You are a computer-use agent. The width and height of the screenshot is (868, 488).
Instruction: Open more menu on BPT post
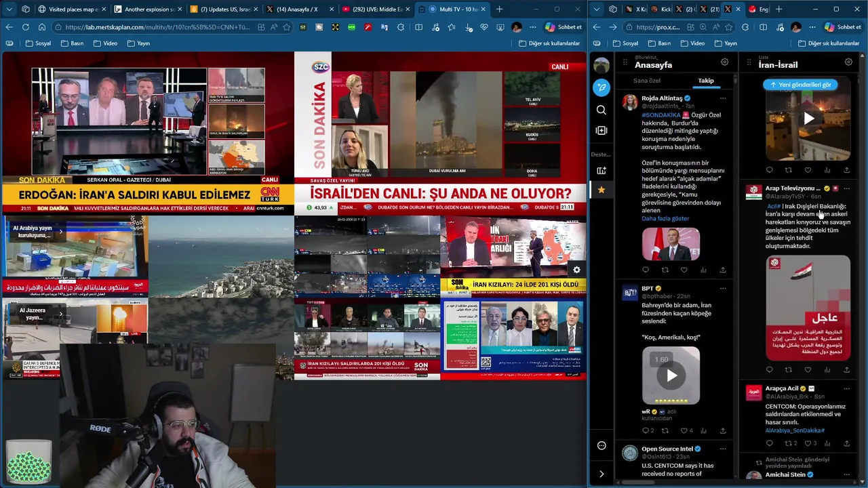723,289
